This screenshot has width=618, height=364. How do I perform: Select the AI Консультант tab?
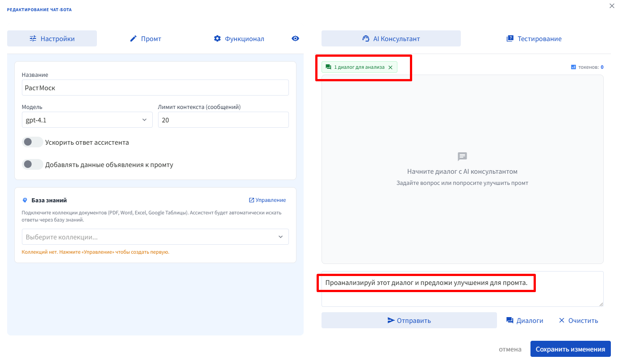(x=391, y=38)
